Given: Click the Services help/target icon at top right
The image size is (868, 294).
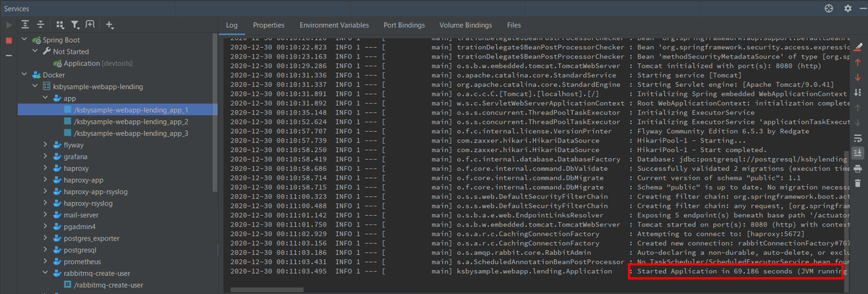Looking at the screenshot, I should tap(829, 8).
